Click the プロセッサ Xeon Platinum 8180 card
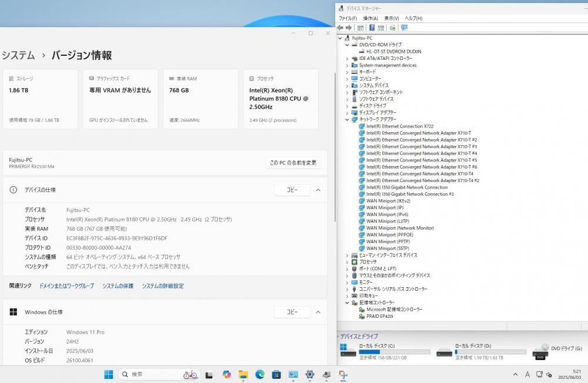The width and height of the screenshot is (588, 383). tap(280, 99)
